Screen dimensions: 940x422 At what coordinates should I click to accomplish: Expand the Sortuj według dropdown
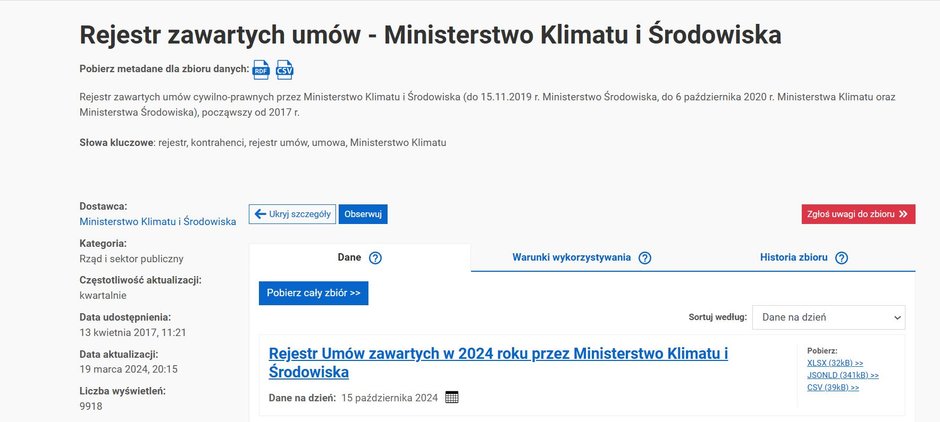[828, 317]
